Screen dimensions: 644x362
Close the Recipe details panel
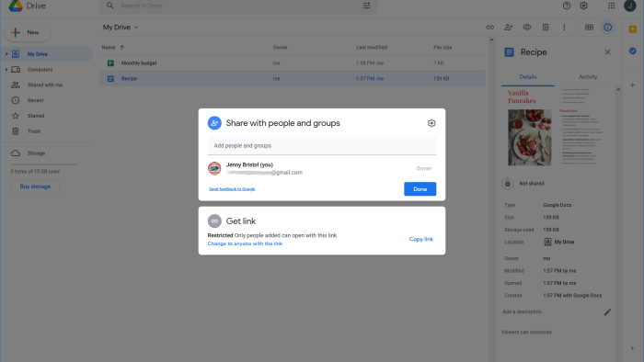(607, 52)
